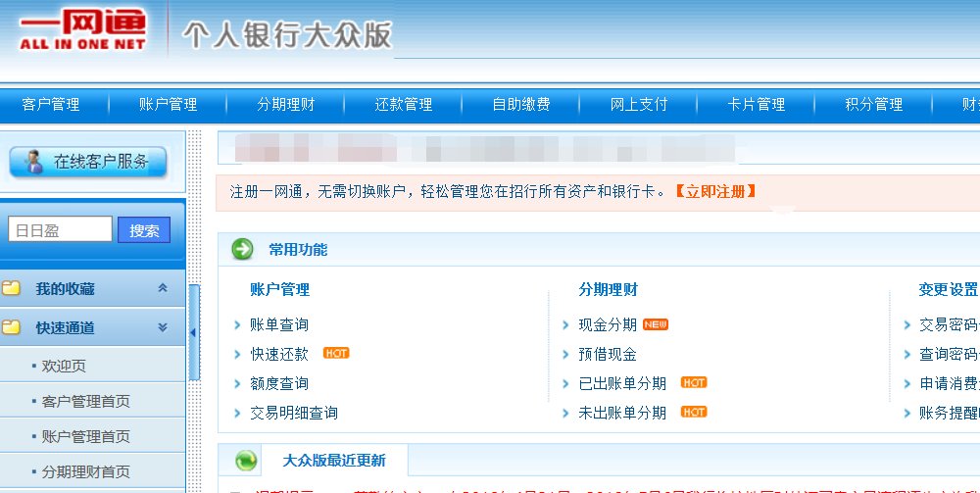Expand the 快速通道 section with its chevron
This screenshot has width=980, height=493.
tap(163, 326)
